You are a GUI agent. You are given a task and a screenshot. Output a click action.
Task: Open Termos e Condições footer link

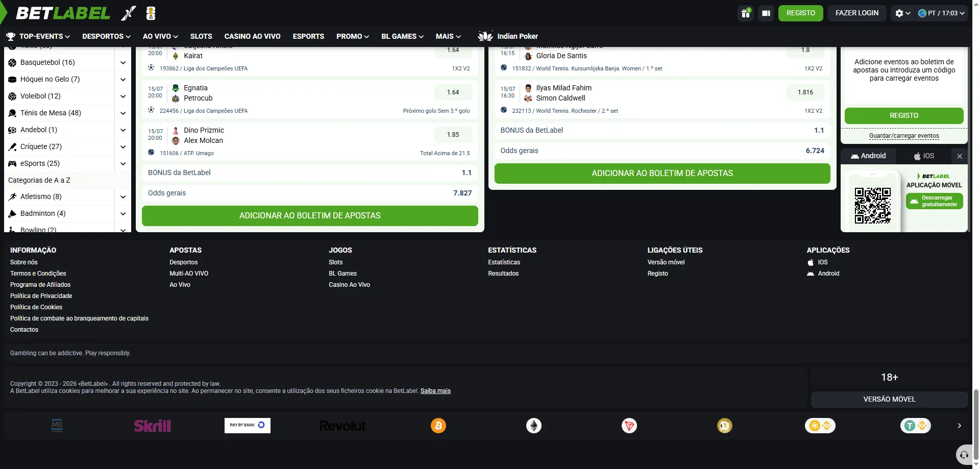38,274
